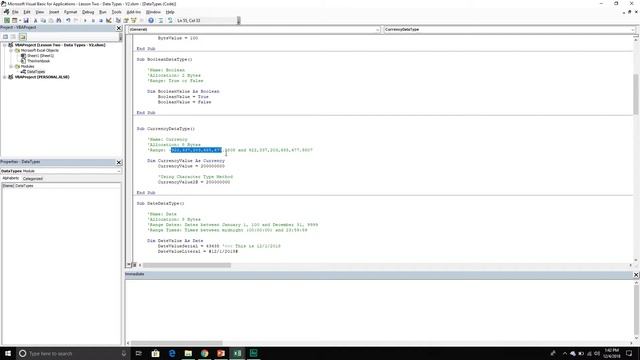Select ThisWorkbook in project tree
This screenshot has width=640, height=360.
(x=38, y=61)
